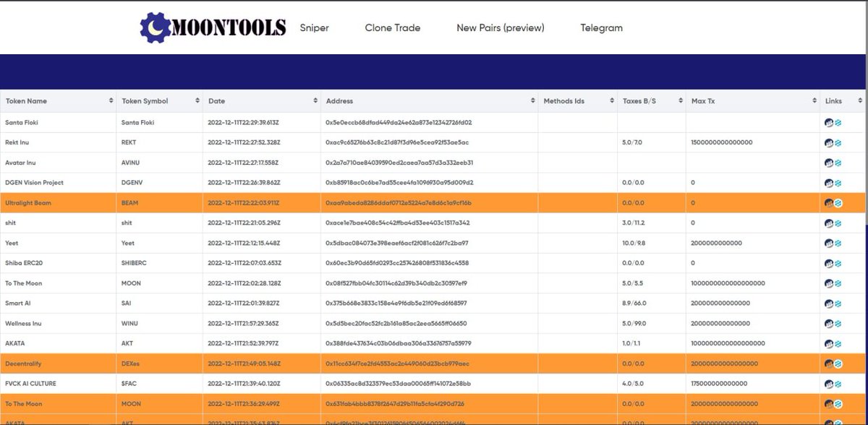Click To The Moon dated 22:02:28.128Z
This screenshot has height=425, width=868.
tap(23, 283)
